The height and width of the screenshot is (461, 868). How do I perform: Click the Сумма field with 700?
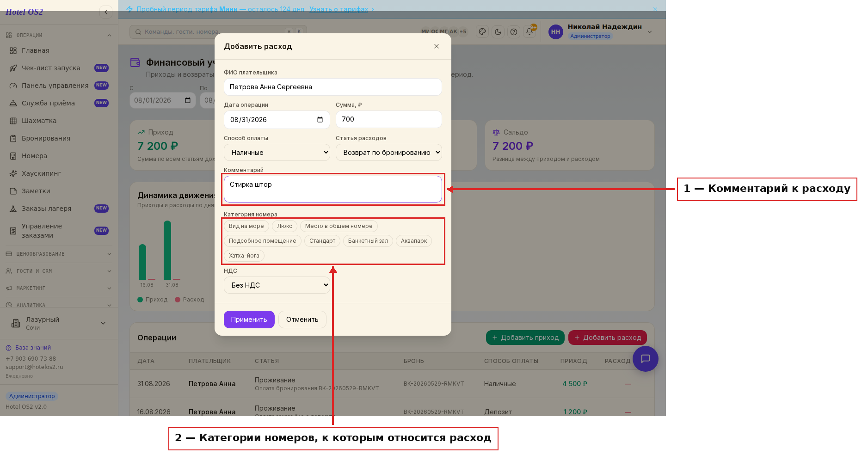pyautogui.click(x=389, y=119)
